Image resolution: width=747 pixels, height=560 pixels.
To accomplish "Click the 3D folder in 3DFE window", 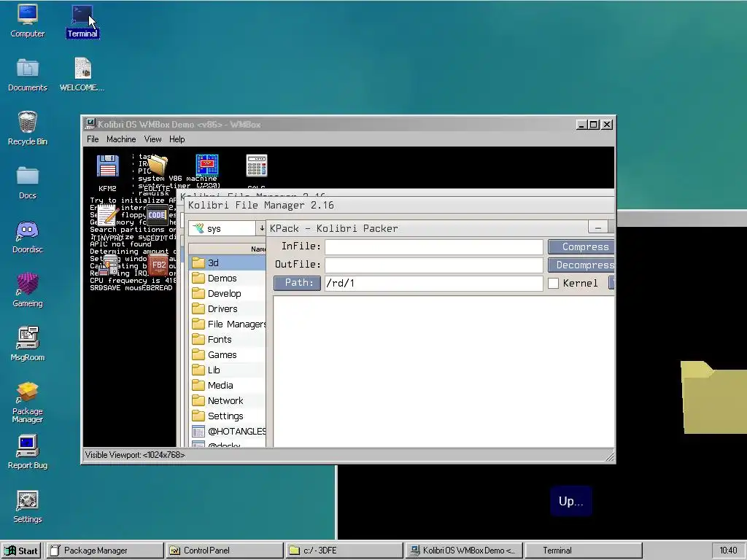I will [713, 397].
